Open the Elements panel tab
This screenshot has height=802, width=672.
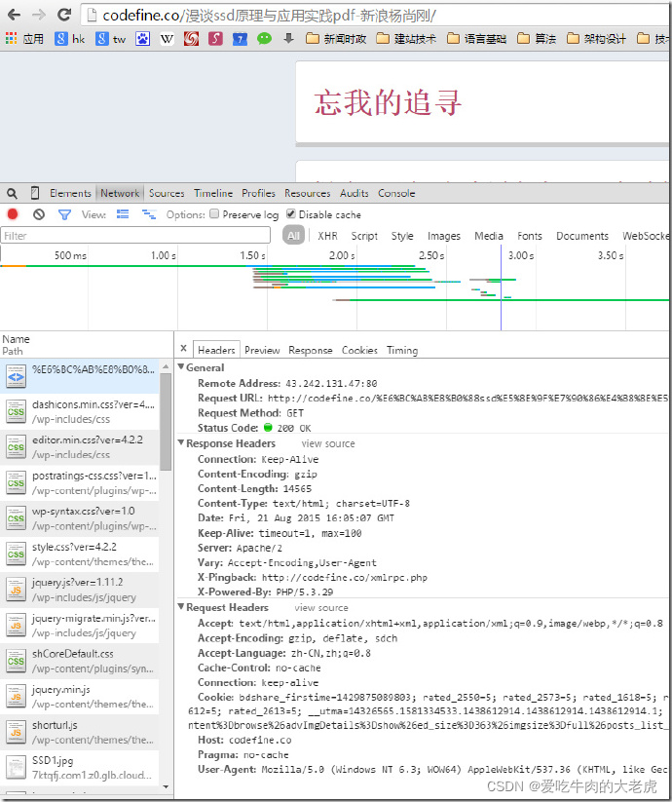pyautogui.click(x=70, y=193)
